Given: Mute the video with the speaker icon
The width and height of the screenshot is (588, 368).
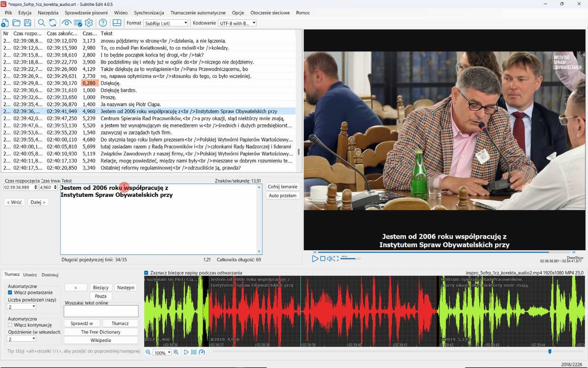Looking at the screenshot, I should point(330,259).
